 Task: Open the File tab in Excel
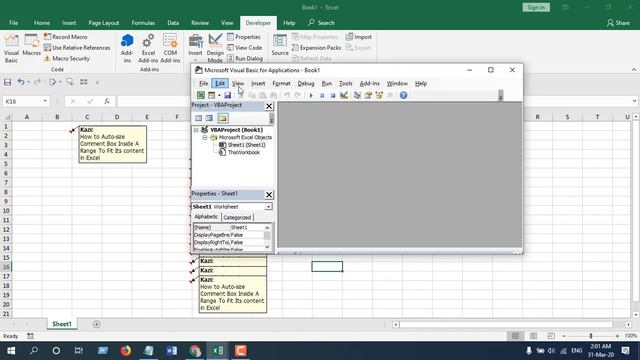pyautogui.click(x=13, y=23)
